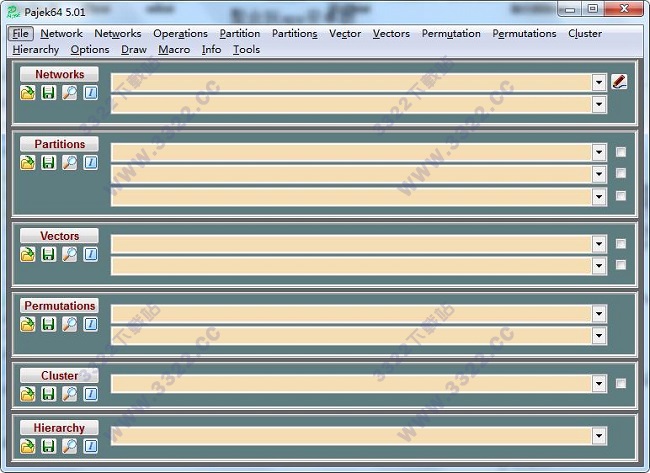The image size is (650, 473).
Task: Click the Hierarchy header button
Action: 59,428
